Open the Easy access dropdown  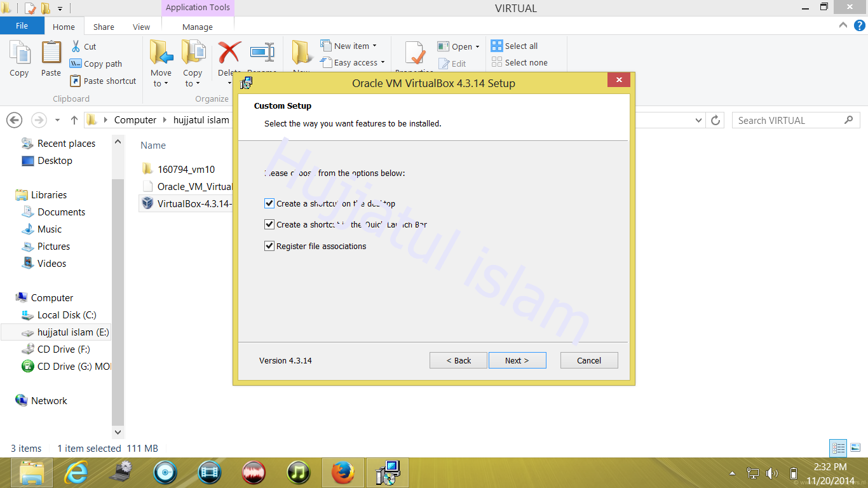353,62
